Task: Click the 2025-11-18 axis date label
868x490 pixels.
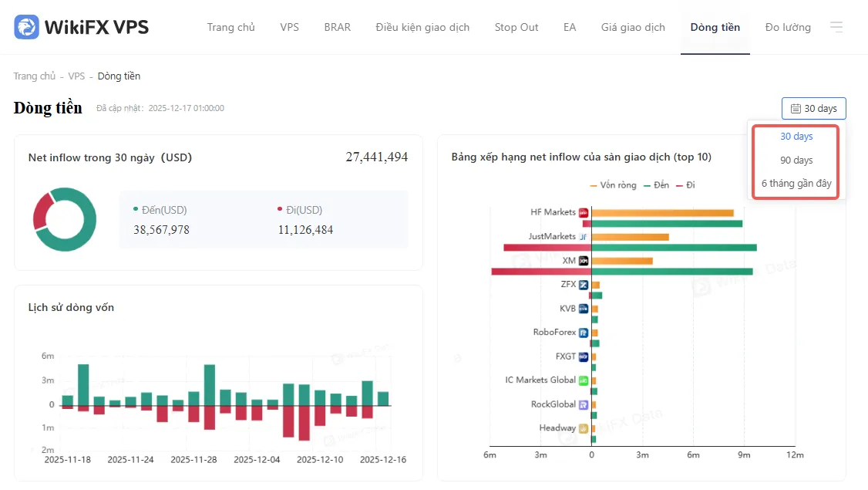Action: pyautogui.click(x=68, y=459)
